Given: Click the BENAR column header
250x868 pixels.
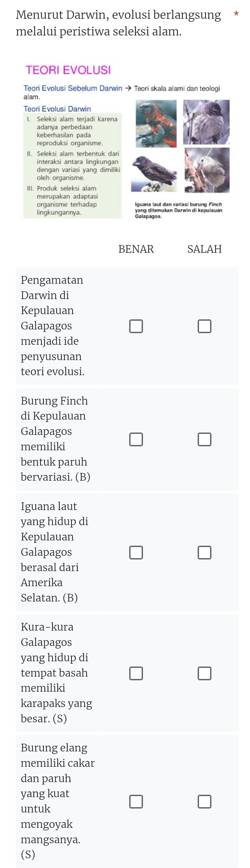Looking at the screenshot, I should coord(136,249).
